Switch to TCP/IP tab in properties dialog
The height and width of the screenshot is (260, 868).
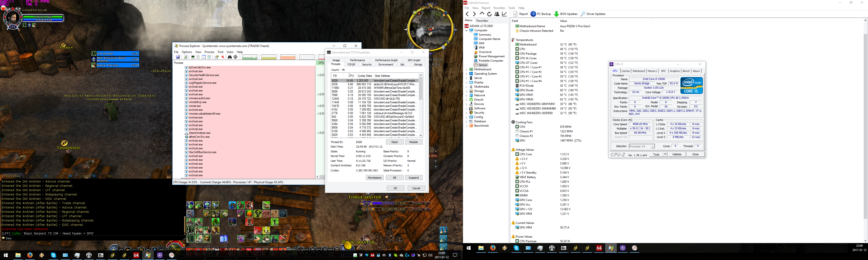(351, 65)
